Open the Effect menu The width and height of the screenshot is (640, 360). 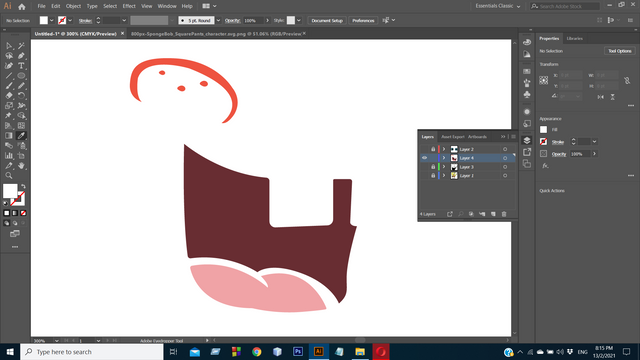(129, 6)
